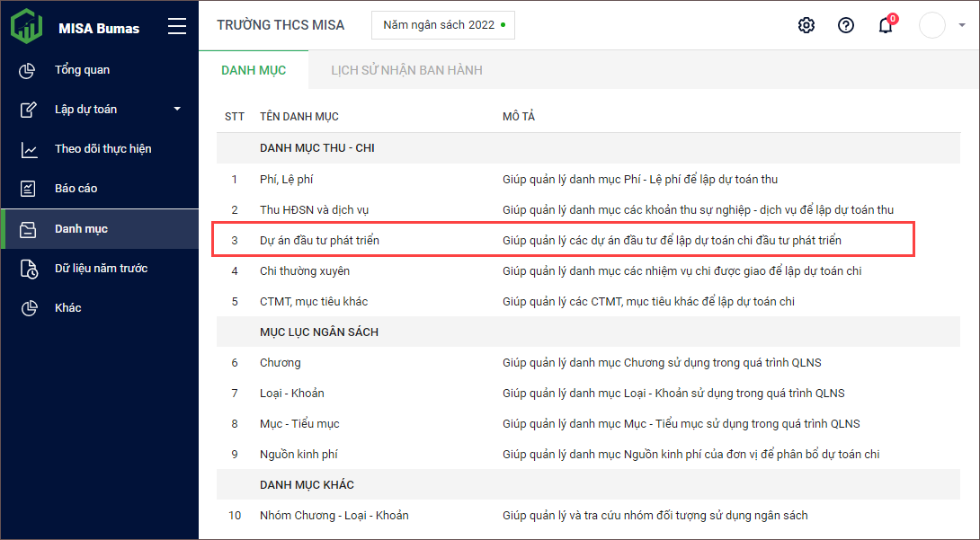The width and height of the screenshot is (980, 540).
Task: Collapse sidebar with the hamburger menu icon
Action: tap(177, 27)
